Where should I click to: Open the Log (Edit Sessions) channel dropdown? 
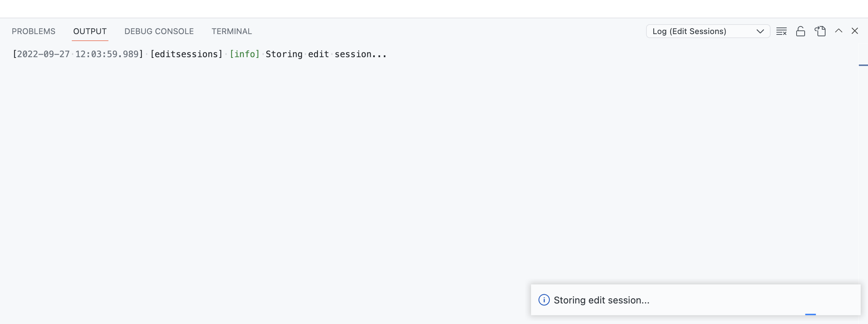[708, 31]
